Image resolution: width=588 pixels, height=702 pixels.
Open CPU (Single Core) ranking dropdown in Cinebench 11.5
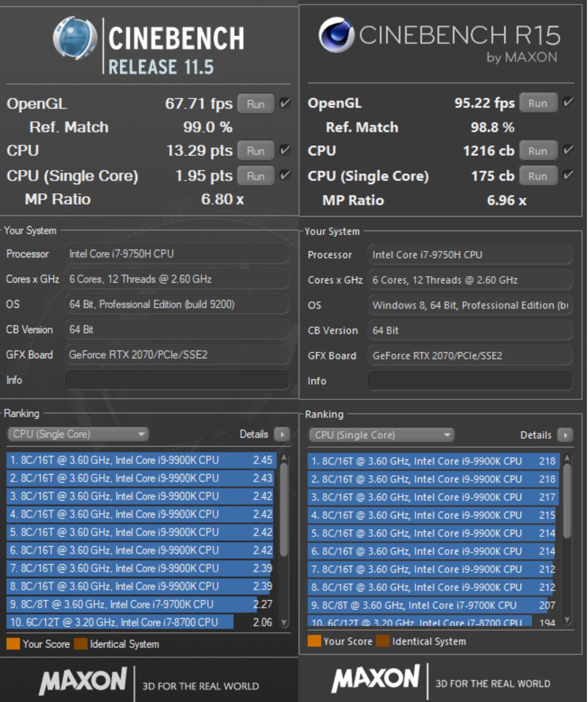(78, 434)
